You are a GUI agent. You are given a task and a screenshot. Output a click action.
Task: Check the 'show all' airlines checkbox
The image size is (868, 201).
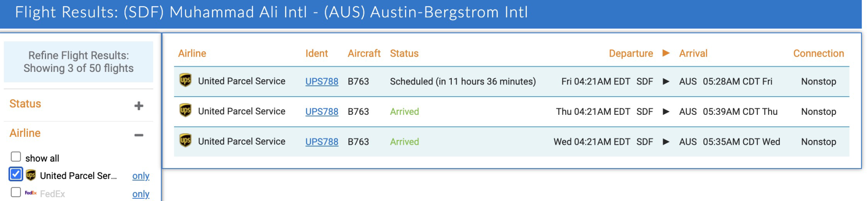[x=16, y=157]
